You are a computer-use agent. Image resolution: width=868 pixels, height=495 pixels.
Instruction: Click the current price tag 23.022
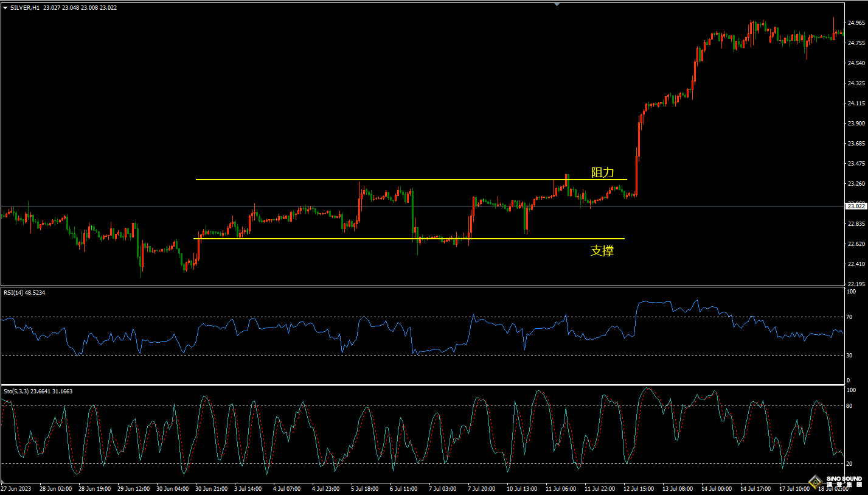point(856,206)
